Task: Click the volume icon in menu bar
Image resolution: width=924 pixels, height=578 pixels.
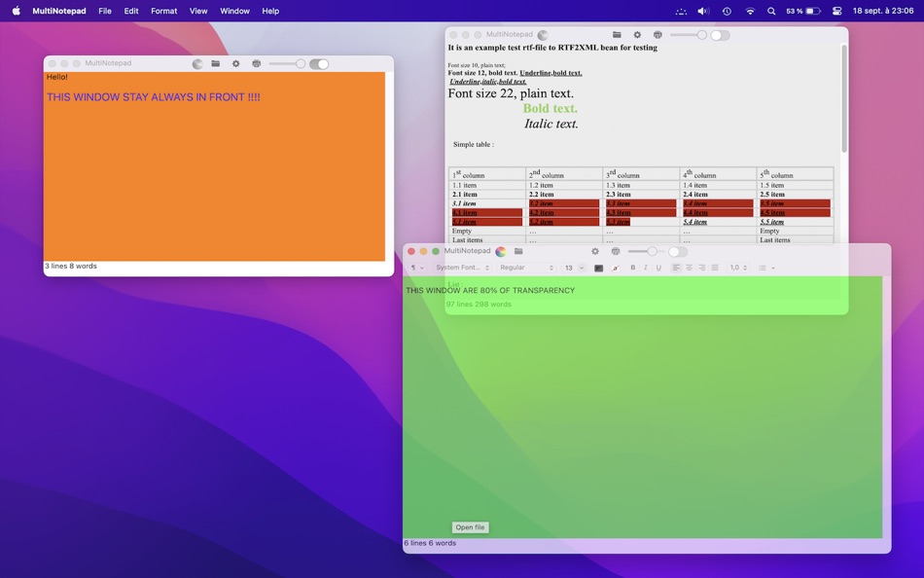Action: (703, 12)
